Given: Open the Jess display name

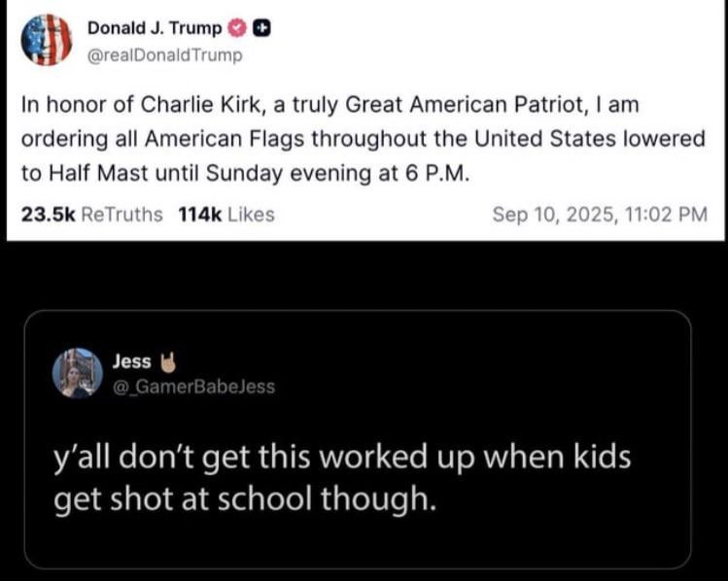Looking at the screenshot, I should point(131,361).
